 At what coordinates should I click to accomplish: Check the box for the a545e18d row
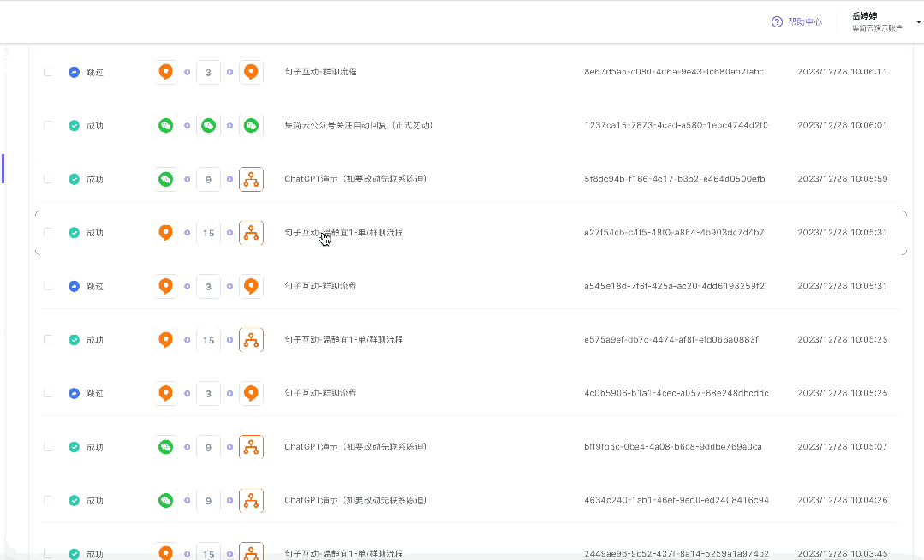(x=48, y=286)
